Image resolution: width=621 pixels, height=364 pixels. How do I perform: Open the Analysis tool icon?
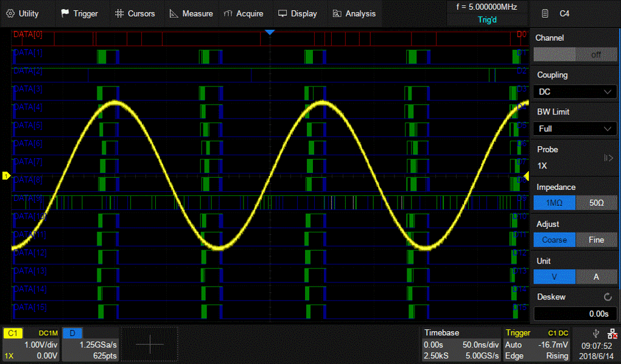point(337,13)
